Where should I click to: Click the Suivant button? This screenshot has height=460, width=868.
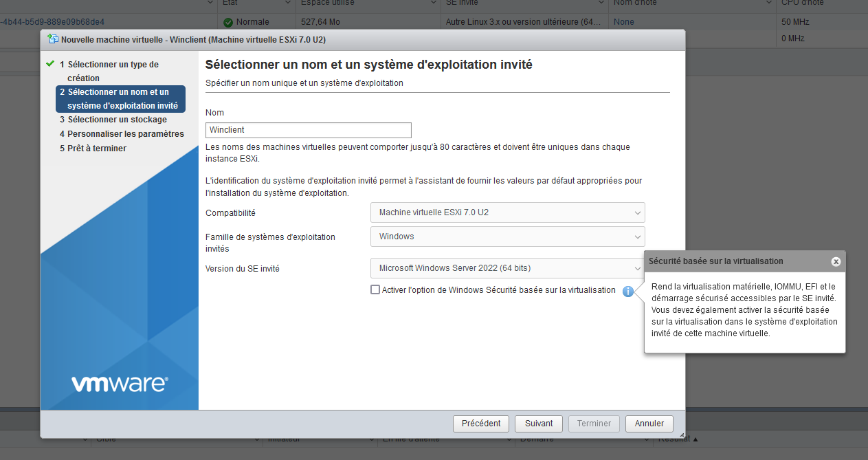(x=539, y=424)
